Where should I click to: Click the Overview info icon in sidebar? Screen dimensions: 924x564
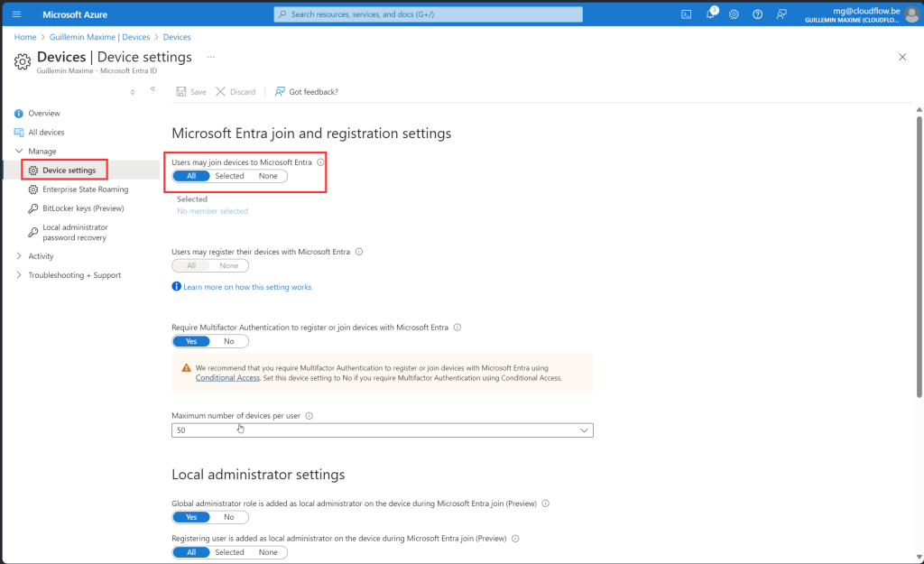(x=19, y=114)
